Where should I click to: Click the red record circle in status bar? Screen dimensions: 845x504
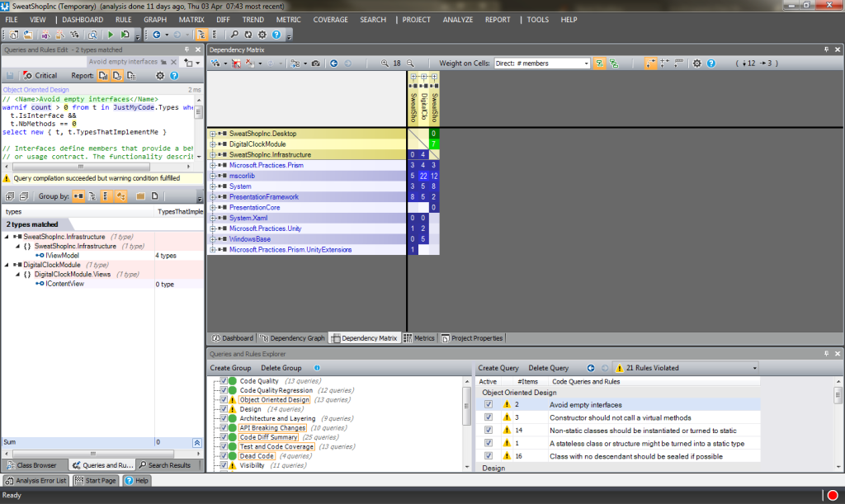point(833,495)
